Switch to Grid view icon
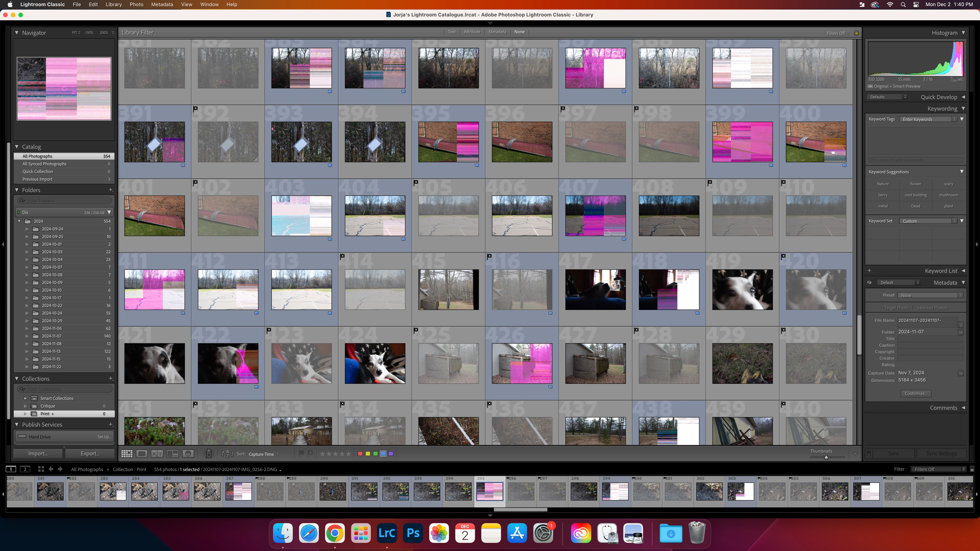The width and height of the screenshot is (980, 551). tap(127, 454)
